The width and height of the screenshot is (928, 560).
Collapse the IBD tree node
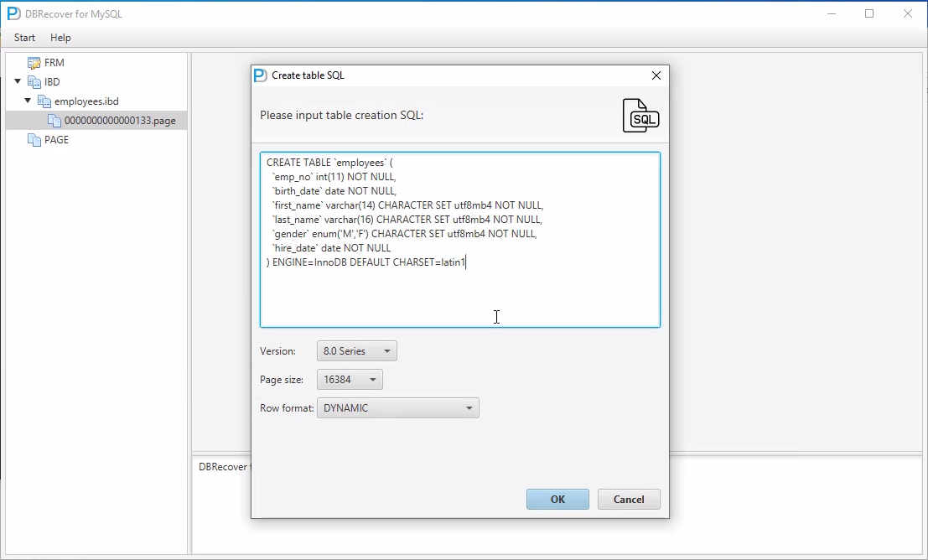pos(18,82)
